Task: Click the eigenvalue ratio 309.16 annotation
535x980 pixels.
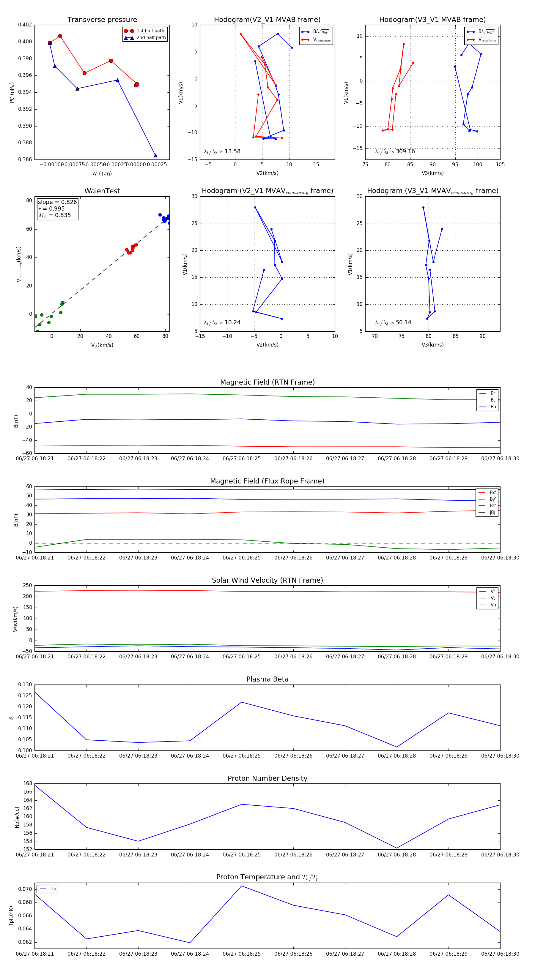Action: [x=395, y=151]
